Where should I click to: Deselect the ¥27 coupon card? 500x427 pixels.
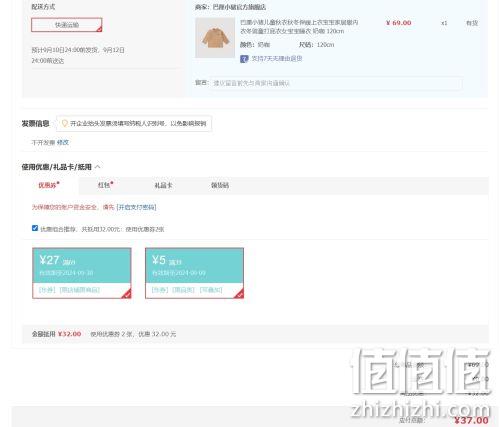click(82, 273)
